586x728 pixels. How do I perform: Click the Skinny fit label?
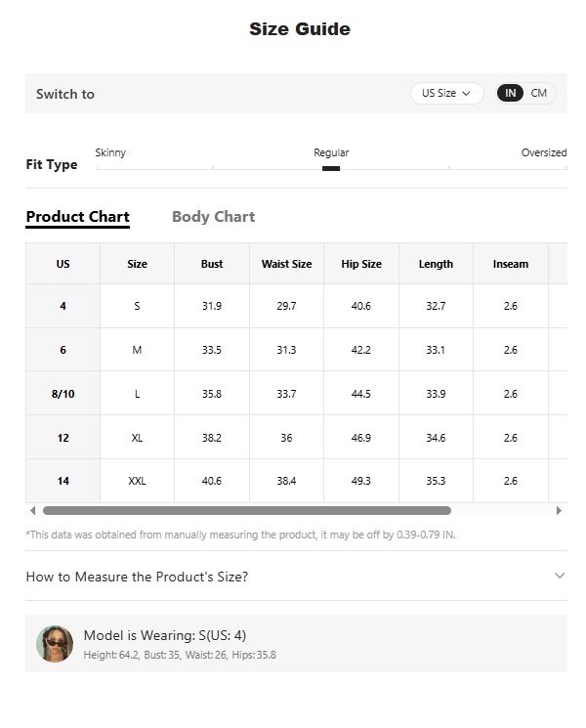coord(110,152)
